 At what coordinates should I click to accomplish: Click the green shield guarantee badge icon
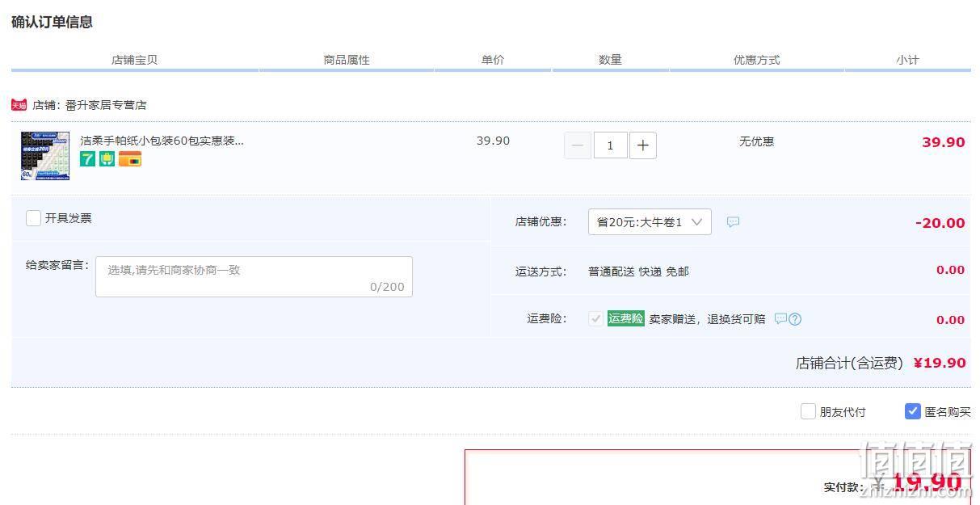click(x=107, y=159)
